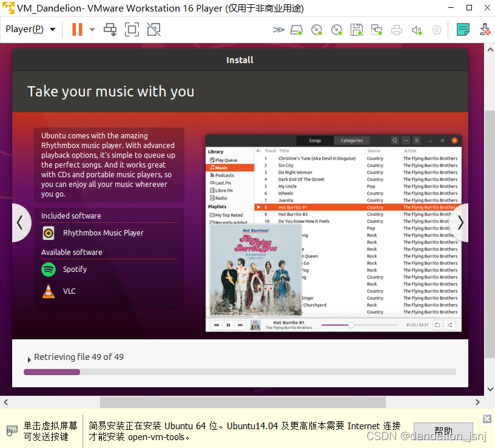The width and height of the screenshot is (495, 448).
Task: Click the 帮助 help button
Action: (443, 431)
